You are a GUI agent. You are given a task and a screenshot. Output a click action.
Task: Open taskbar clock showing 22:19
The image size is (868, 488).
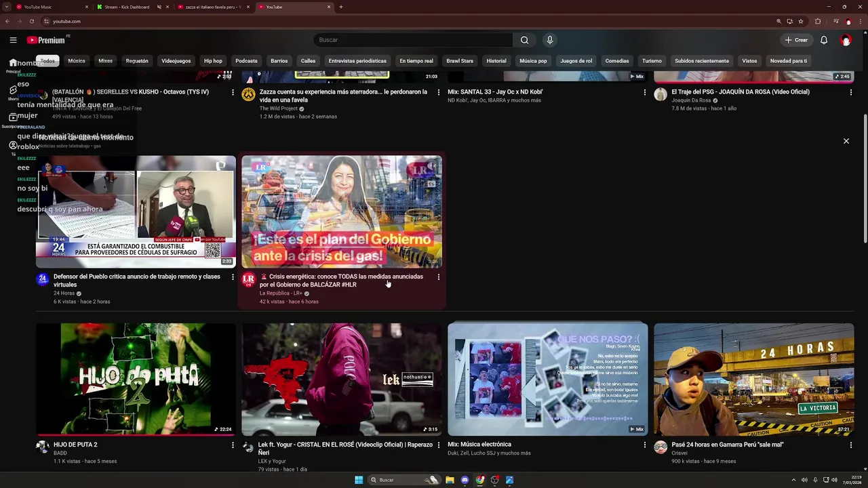[x=851, y=480]
